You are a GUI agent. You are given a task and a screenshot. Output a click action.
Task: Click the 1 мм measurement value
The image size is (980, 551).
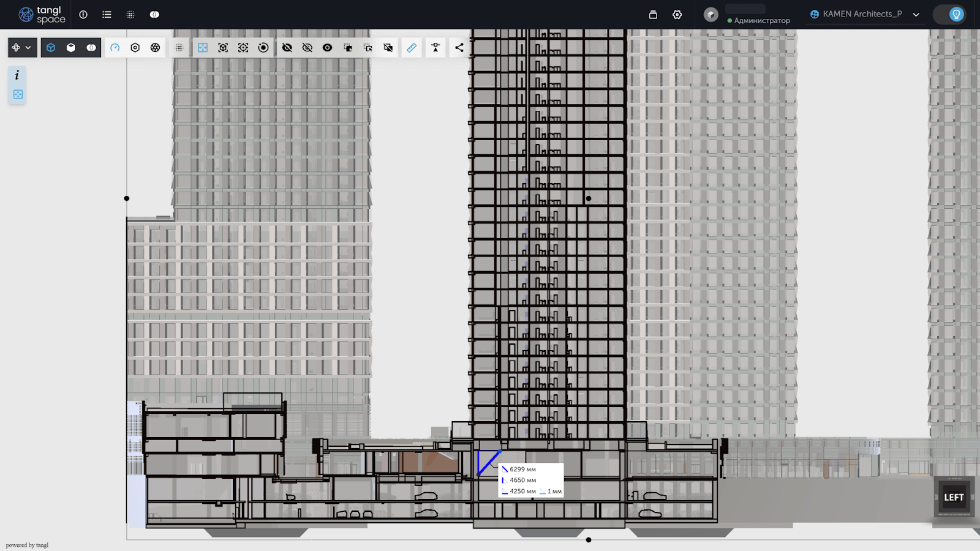[554, 492]
